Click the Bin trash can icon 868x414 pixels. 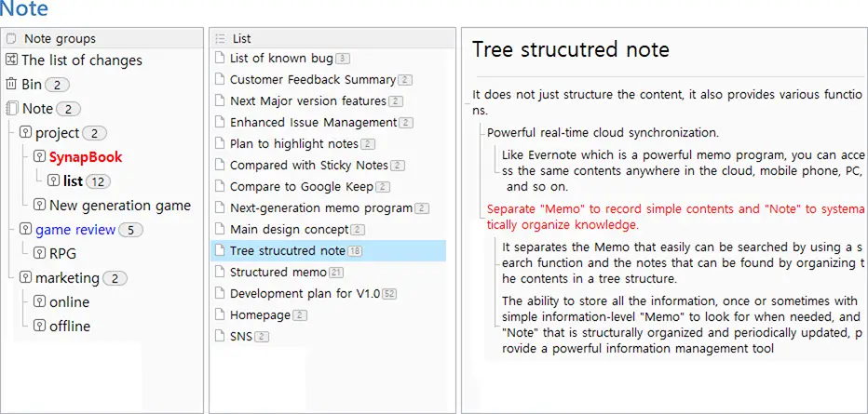[x=11, y=84]
